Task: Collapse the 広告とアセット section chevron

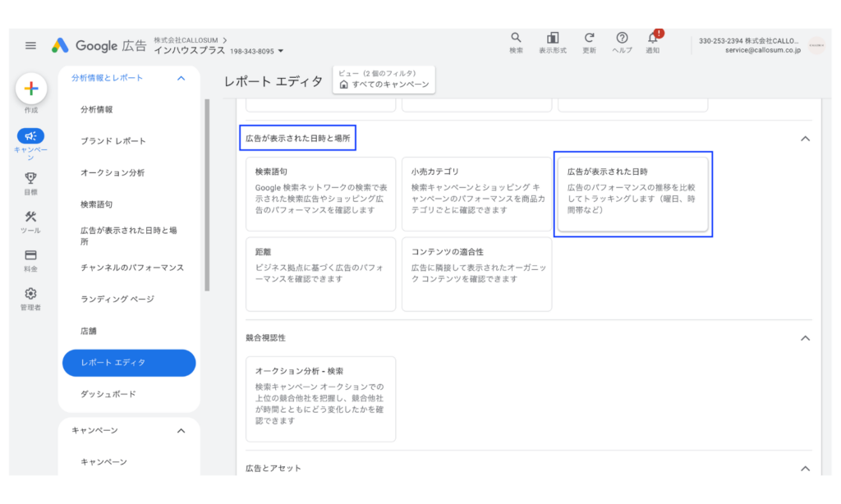Action: [x=802, y=468]
